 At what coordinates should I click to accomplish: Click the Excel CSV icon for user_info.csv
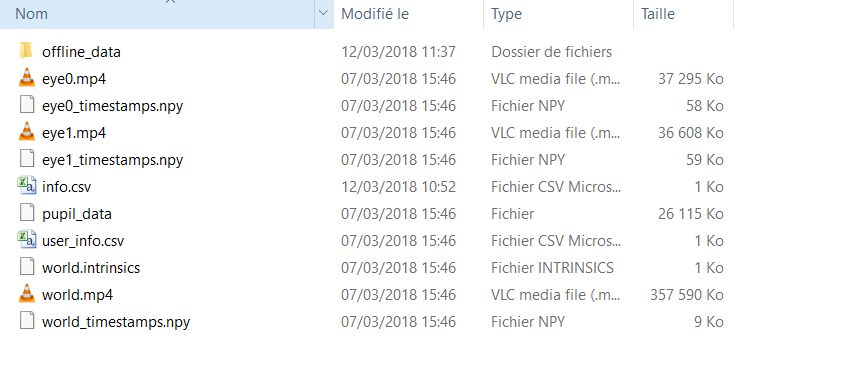[x=26, y=240]
